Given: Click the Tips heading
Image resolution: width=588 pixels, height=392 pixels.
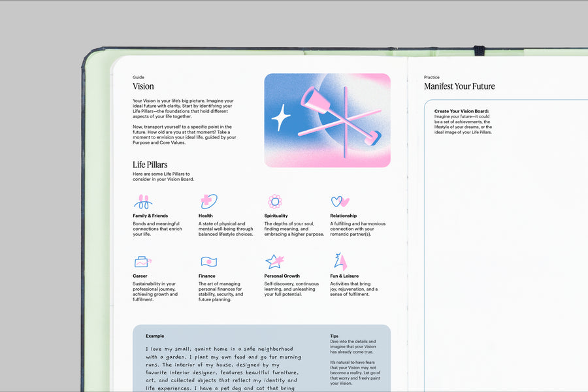Looking at the screenshot, I should (x=334, y=336).
